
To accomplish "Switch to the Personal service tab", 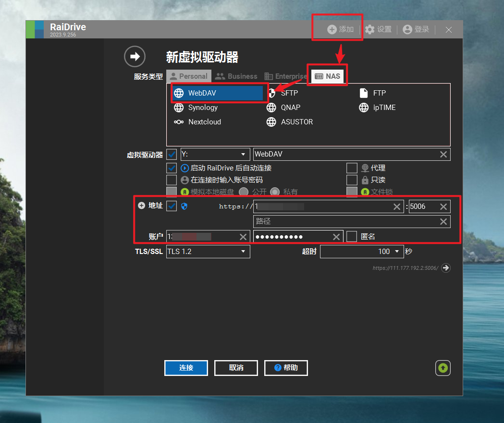I will tap(189, 76).
